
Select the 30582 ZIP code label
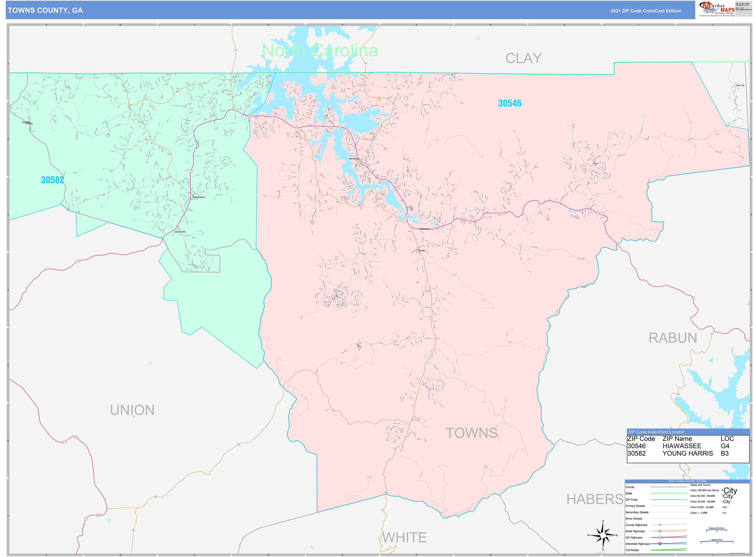(x=52, y=180)
